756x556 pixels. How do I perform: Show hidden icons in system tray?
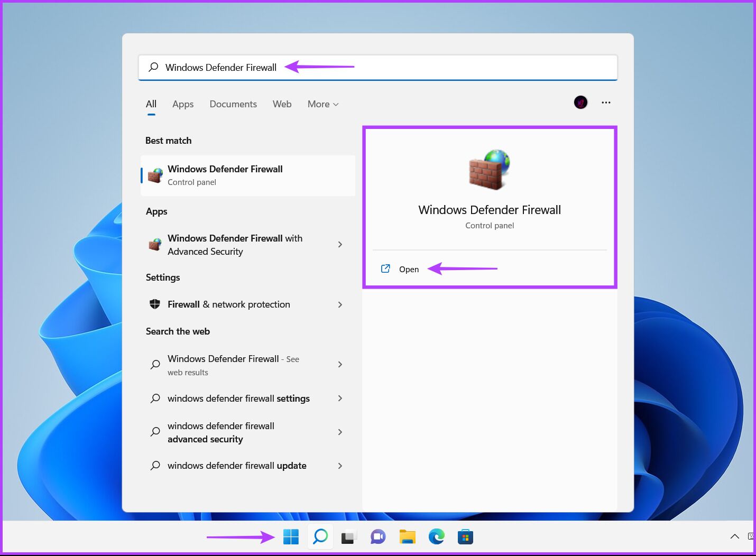pos(734,537)
